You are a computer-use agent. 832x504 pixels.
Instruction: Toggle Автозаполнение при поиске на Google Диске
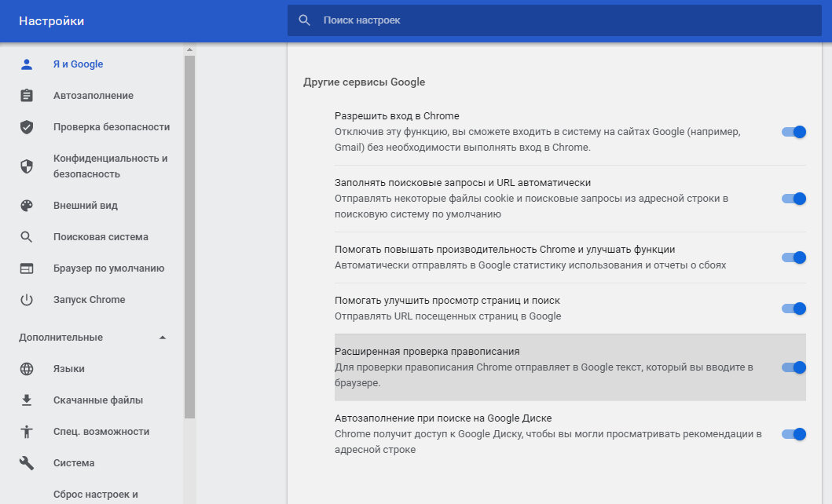794,434
